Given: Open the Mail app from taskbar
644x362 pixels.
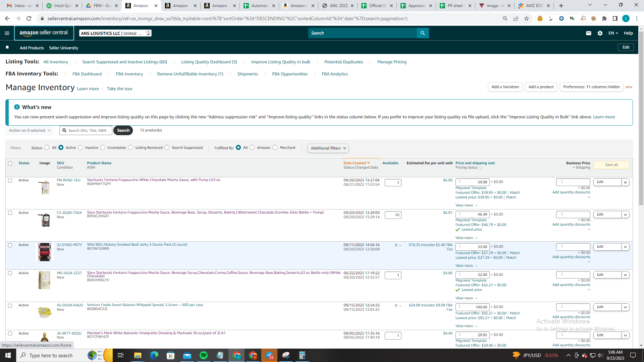Looking at the screenshot, I should click(187, 355).
